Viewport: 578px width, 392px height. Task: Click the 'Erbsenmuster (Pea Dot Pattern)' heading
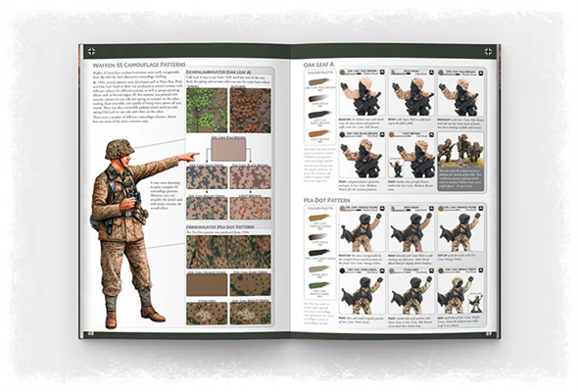220,226
